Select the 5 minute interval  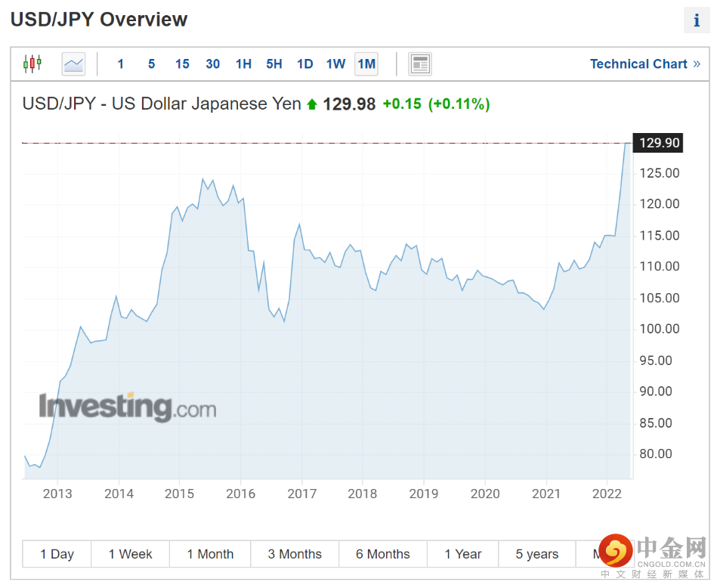[x=151, y=64]
